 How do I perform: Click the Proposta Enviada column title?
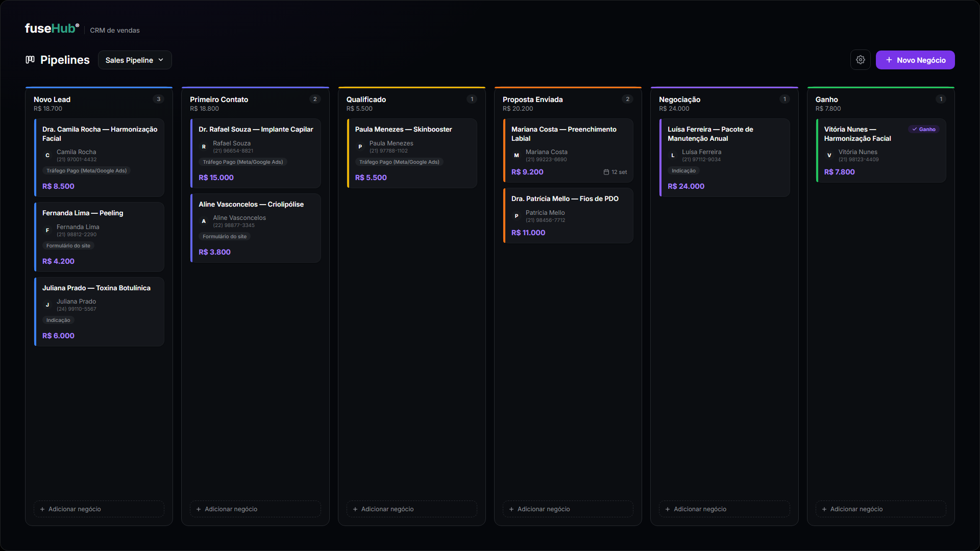point(532,99)
